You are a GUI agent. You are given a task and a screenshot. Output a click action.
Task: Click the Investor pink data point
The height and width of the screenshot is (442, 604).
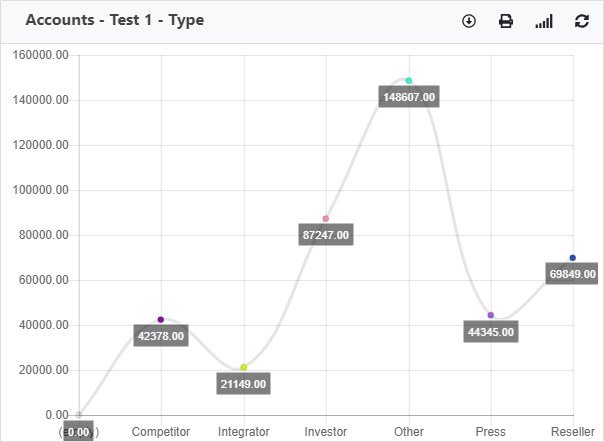click(325, 218)
